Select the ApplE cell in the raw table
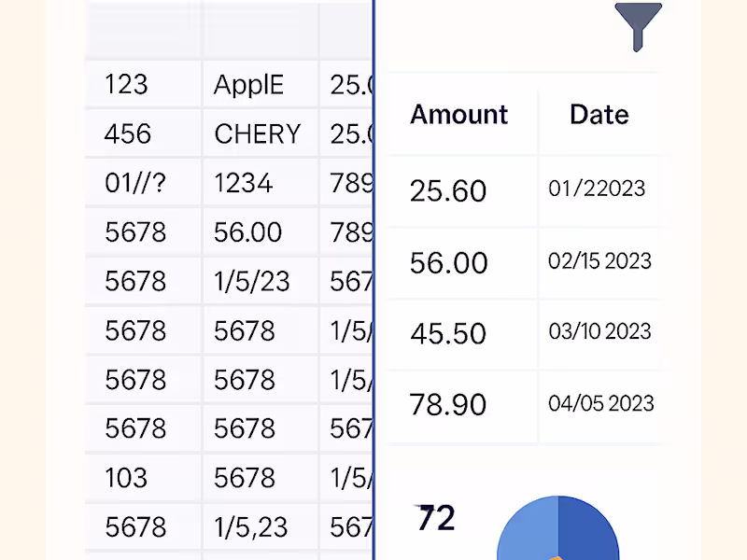The width and height of the screenshot is (747, 560). pos(248,85)
